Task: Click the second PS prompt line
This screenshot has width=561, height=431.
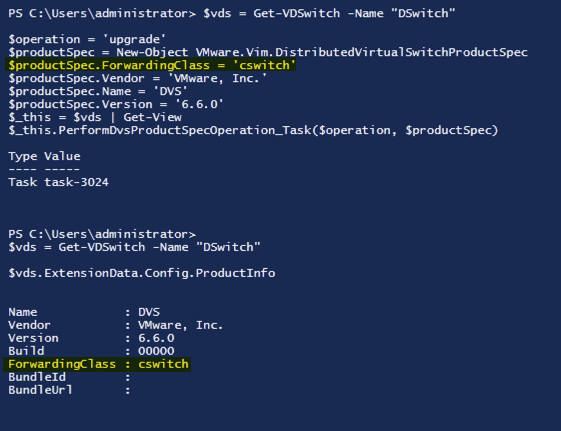Action: 102,234
